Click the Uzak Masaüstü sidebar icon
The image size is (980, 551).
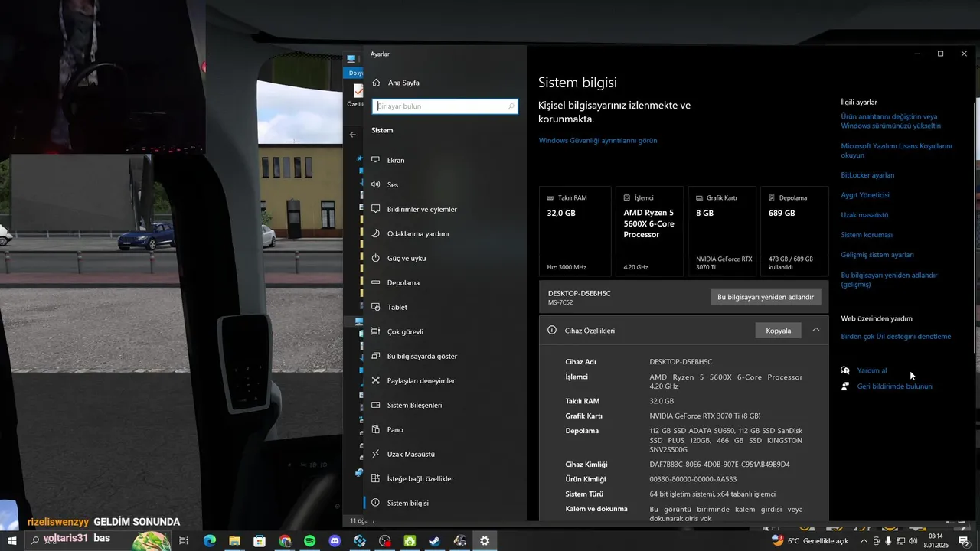click(375, 454)
